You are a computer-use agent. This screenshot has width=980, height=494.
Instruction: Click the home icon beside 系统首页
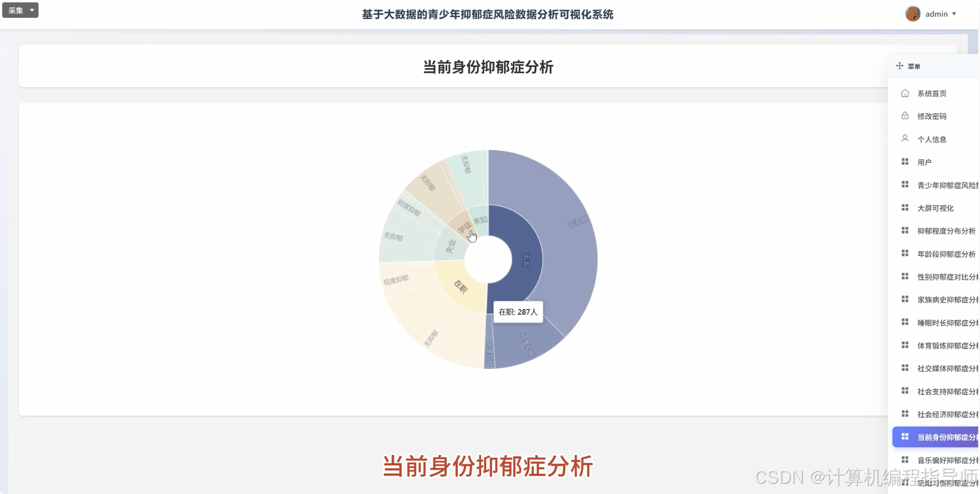coord(905,93)
